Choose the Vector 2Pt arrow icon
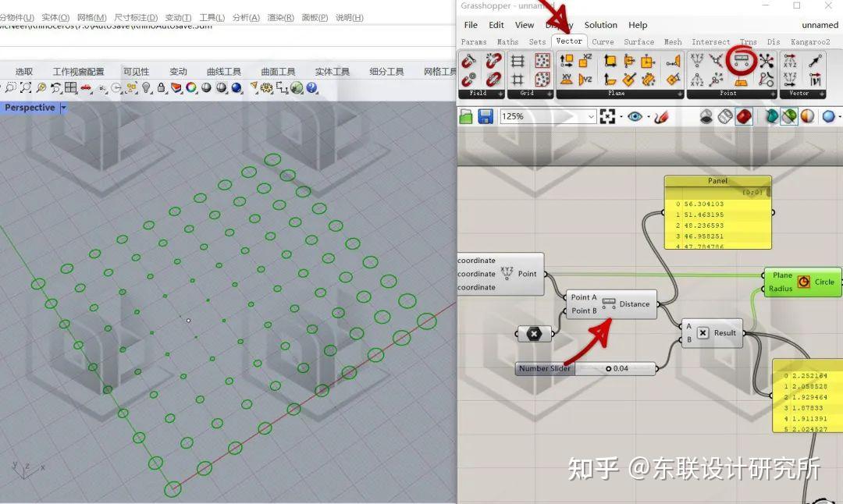This screenshot has width=843, height=504. [x=815, y=61]
